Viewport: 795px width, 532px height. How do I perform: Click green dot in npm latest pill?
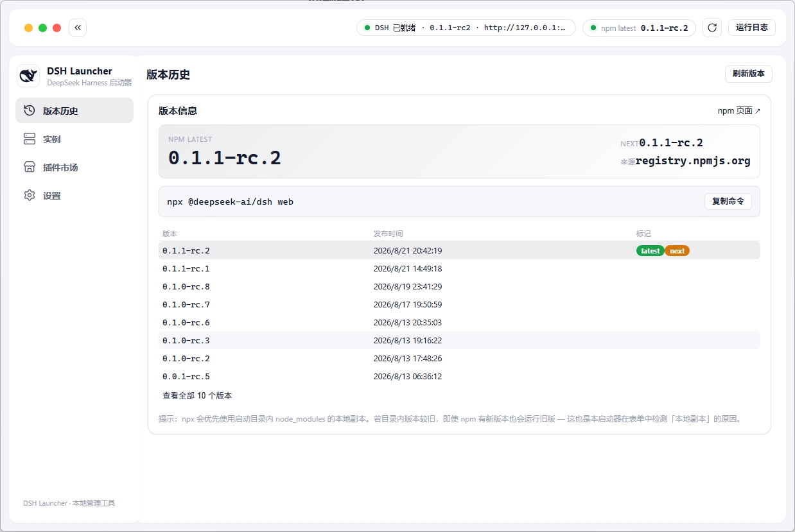tap(593, 28)
